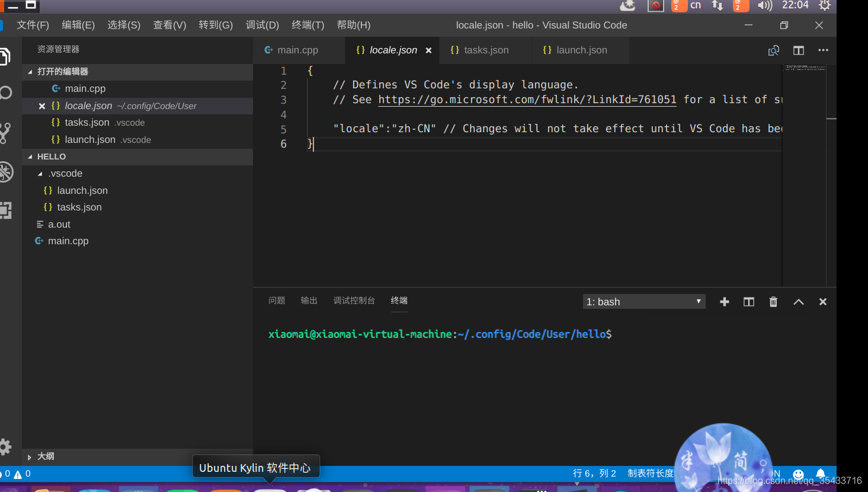Open the 1: bash terminal dropdown
Screen dimensions: 868x492
[644, 302]
